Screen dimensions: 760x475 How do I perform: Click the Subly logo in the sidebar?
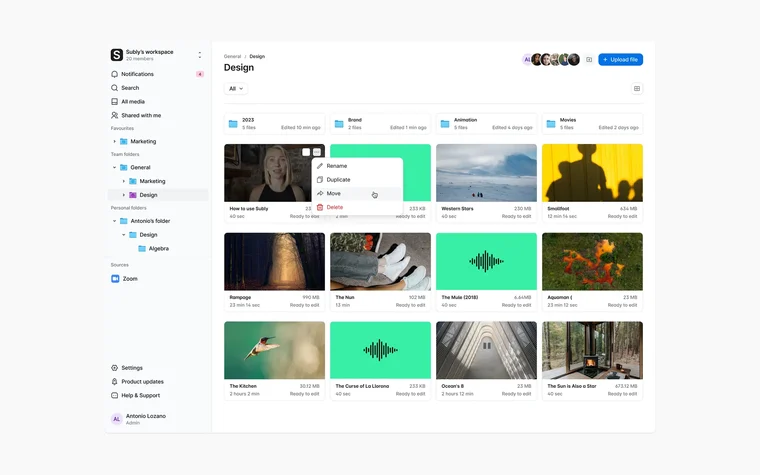[x=116, y=55]
